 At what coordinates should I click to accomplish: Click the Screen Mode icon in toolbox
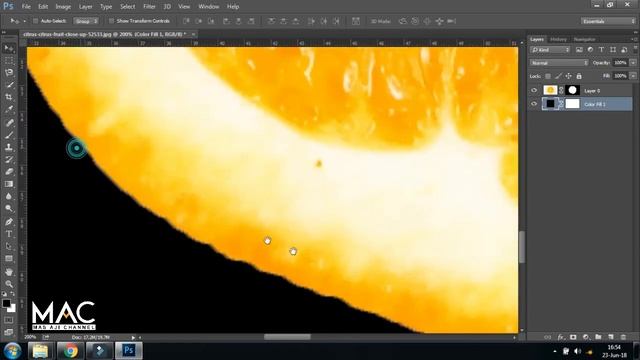coord(9,332)
